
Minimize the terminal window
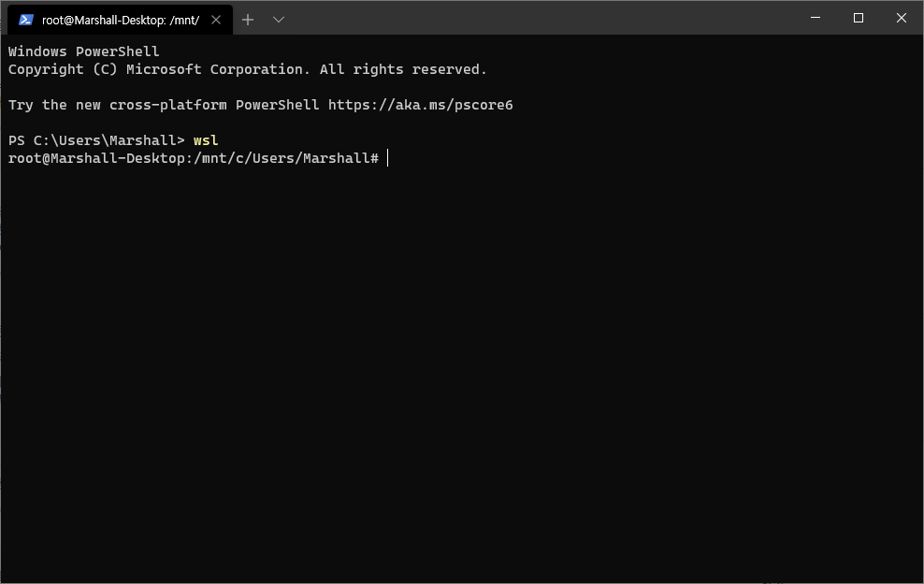click(816, 18)
